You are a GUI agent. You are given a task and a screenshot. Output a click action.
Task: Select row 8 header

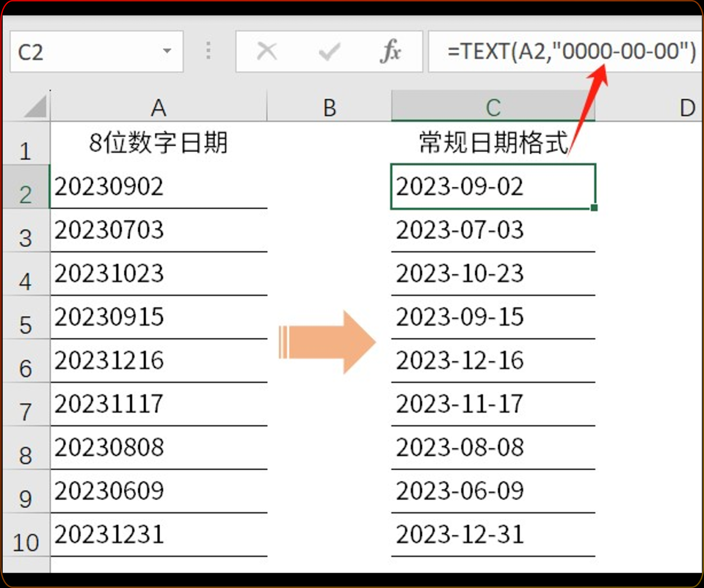click(x=25, y=448)
